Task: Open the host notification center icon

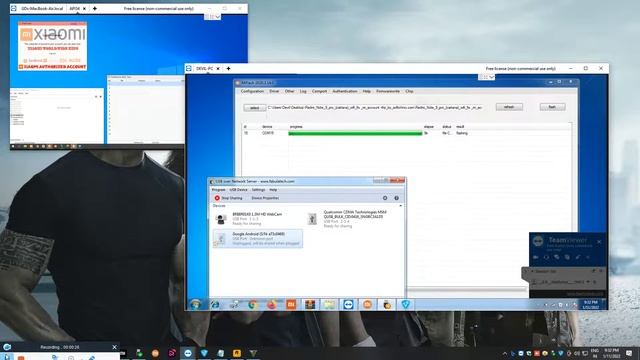Action: [629, 353]
